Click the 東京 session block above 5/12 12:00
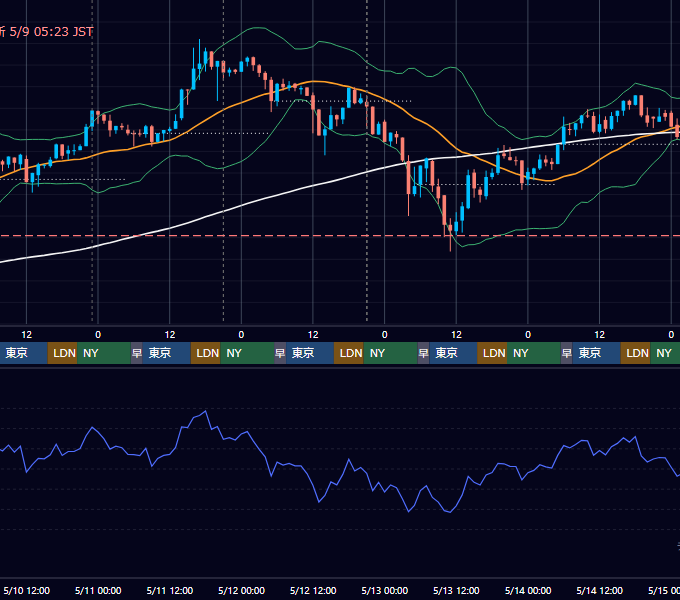 (310, 353)
